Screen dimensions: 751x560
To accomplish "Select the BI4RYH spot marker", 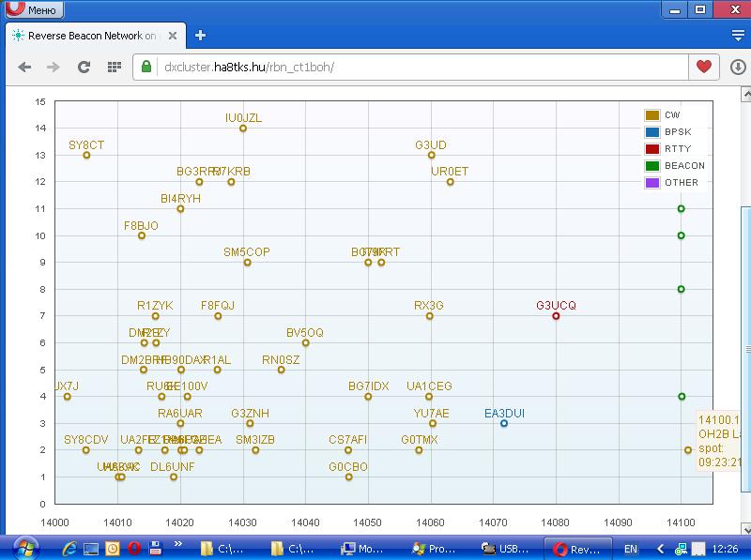I will coord(180,208).
